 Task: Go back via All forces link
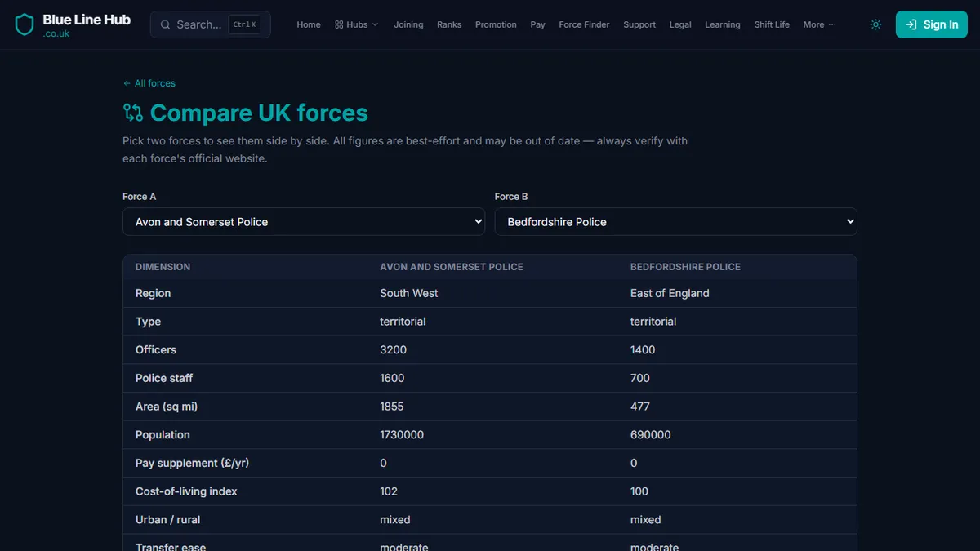149,83
